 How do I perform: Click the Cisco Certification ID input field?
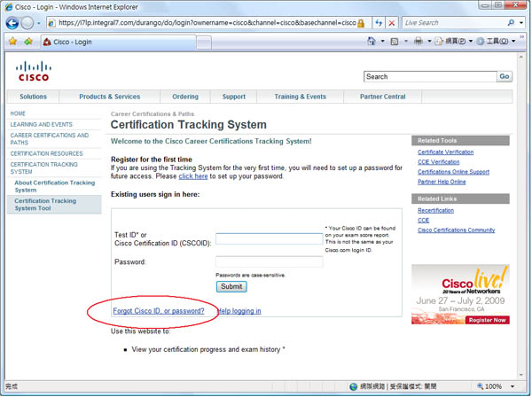click(269, 238)
